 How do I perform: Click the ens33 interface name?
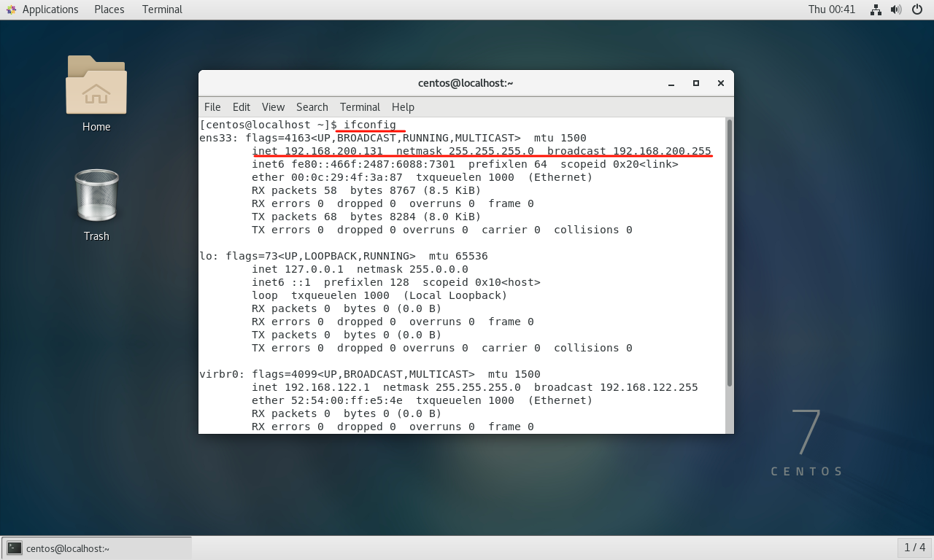coord(216,138)
